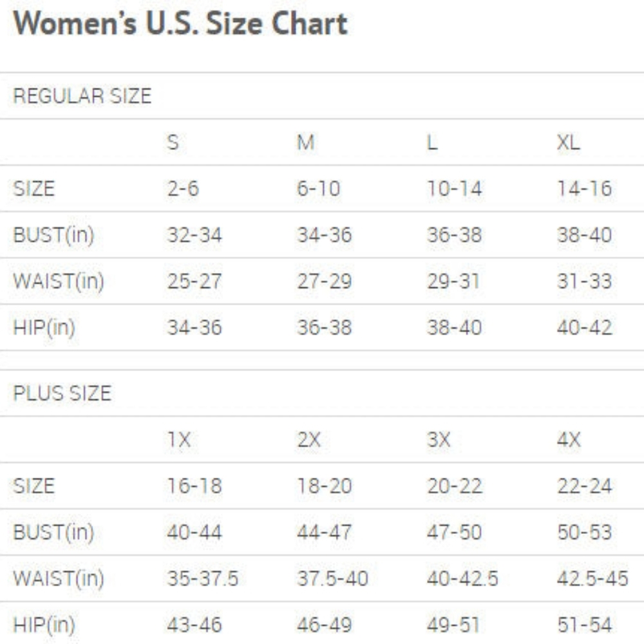Viewport: 644px width, 644px height.
Task: Select the REGULAR SIZE section header
Action: pyautogui.click(x=82, y=96)
